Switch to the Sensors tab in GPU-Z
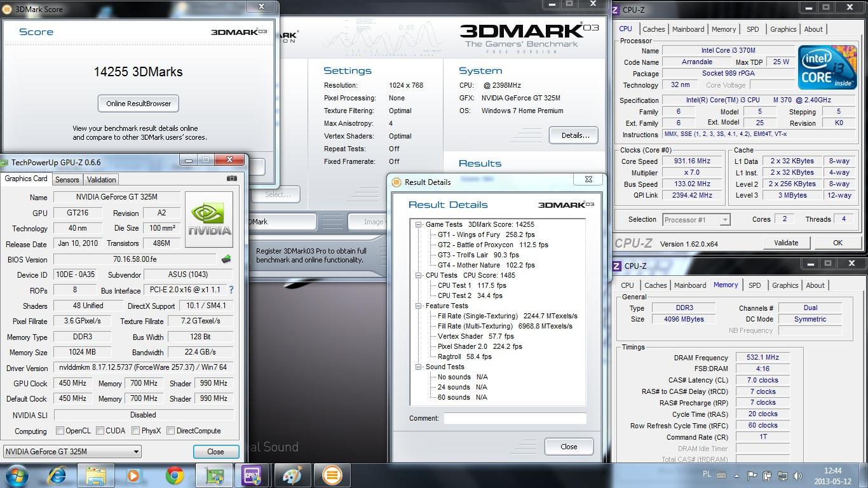Image resolution: width=868 pixels, height=488 pixels. pos(67,180)
